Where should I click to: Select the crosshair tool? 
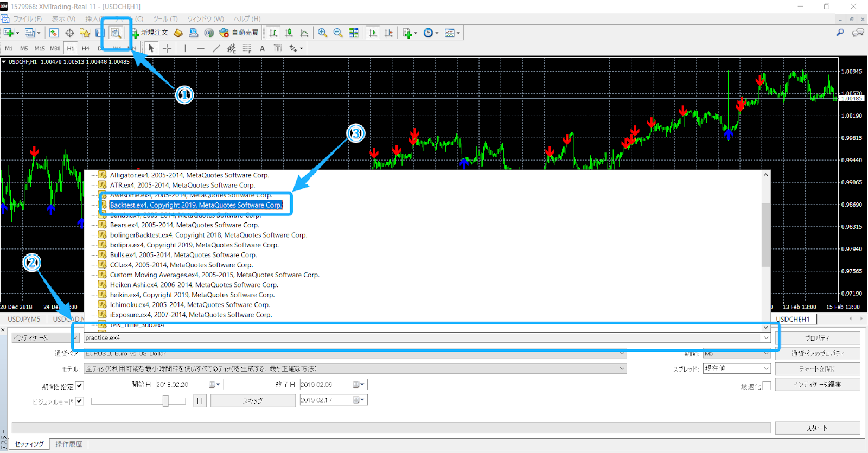click(x=167, y=48)
